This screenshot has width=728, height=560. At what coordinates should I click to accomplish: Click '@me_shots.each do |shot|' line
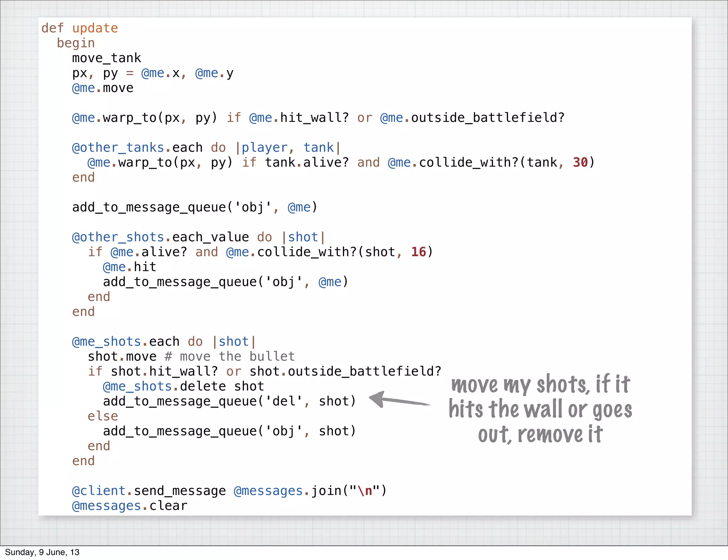pyautogui.click(x=164, y=341)
